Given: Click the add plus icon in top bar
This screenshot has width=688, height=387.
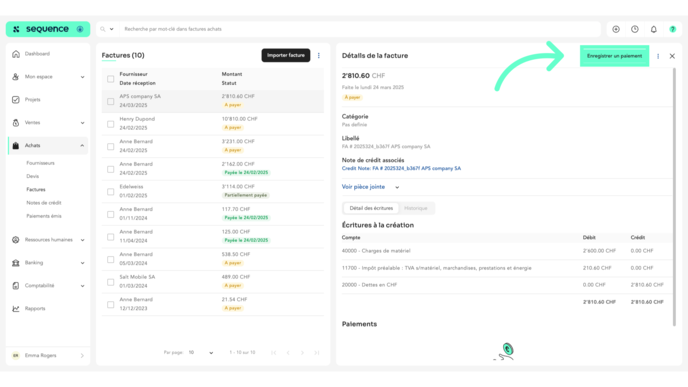Looking at the screenshot, I should pos(616,29).
